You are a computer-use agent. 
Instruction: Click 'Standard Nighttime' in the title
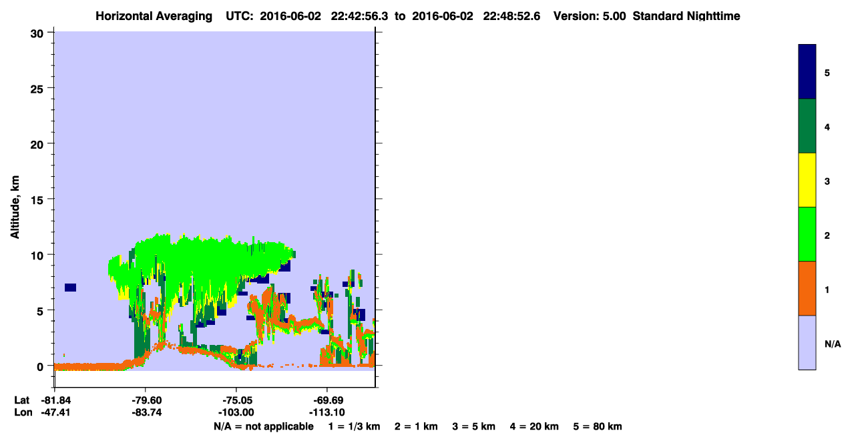click(686, 16)
